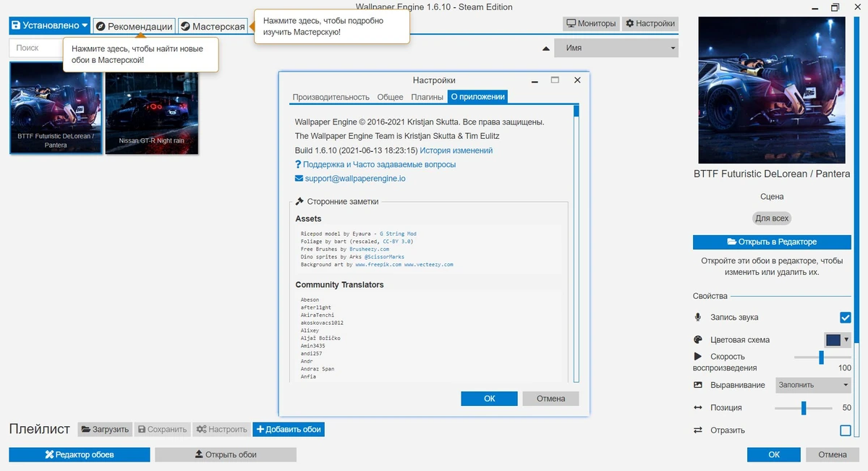Image resolution: width=868 pixels, height=471 pixels.
Task: Toggle the Запись звука checkbox
Action: pos(845,317)
